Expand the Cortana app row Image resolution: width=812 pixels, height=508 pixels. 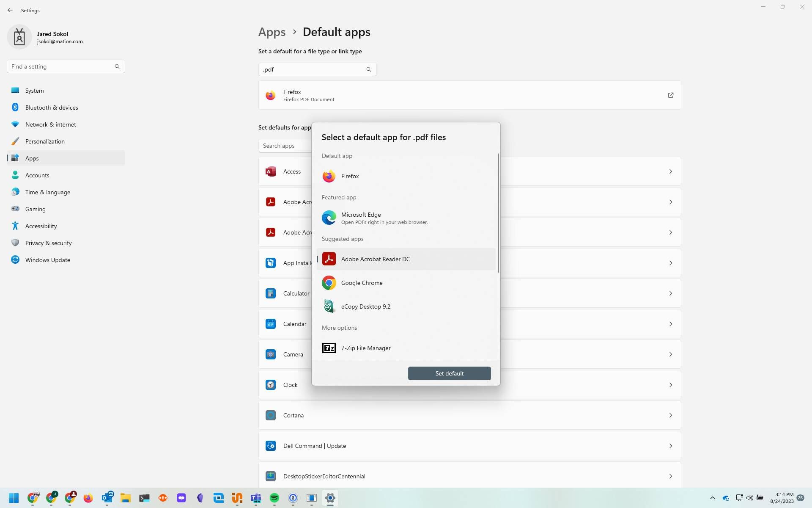coord(671,415)
